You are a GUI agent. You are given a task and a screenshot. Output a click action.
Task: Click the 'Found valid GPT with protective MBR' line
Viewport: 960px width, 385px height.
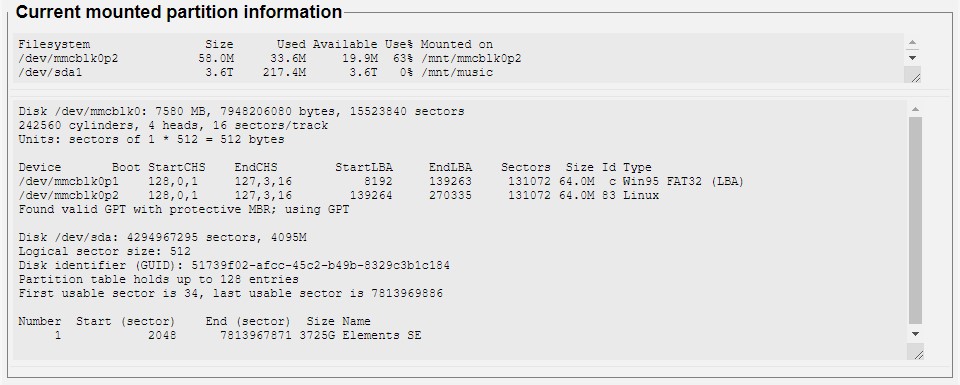[184, 209]
